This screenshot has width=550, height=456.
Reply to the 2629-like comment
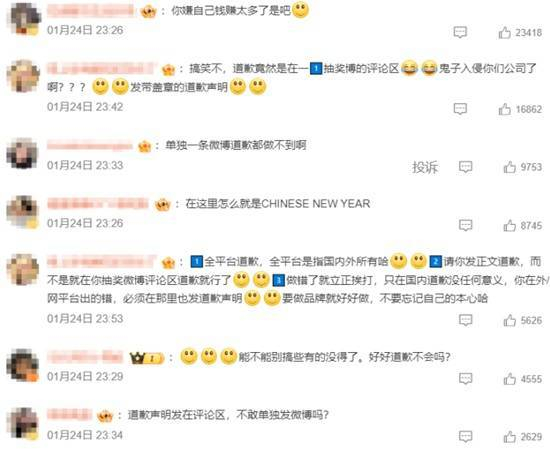(x=465, y=437)
